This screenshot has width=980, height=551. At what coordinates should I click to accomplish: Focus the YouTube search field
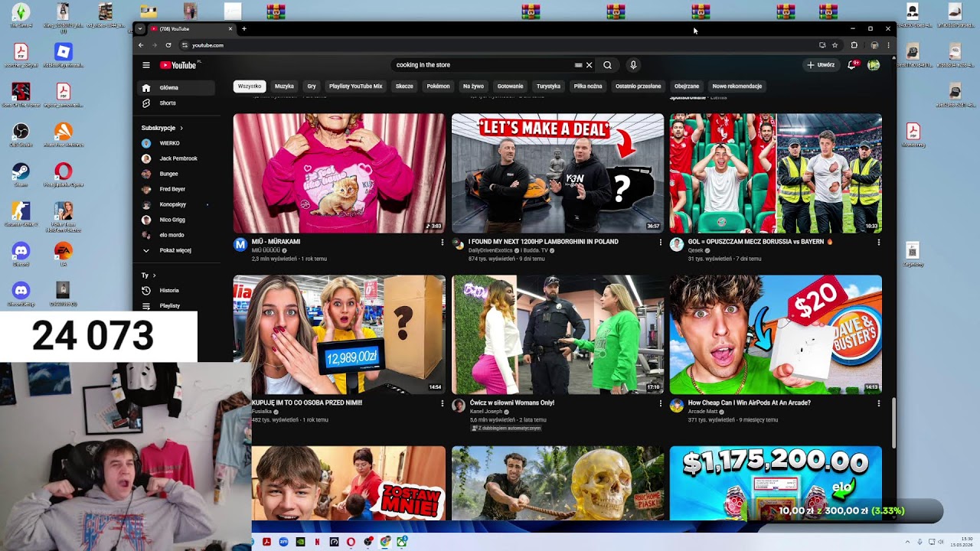tap(482, 65)
